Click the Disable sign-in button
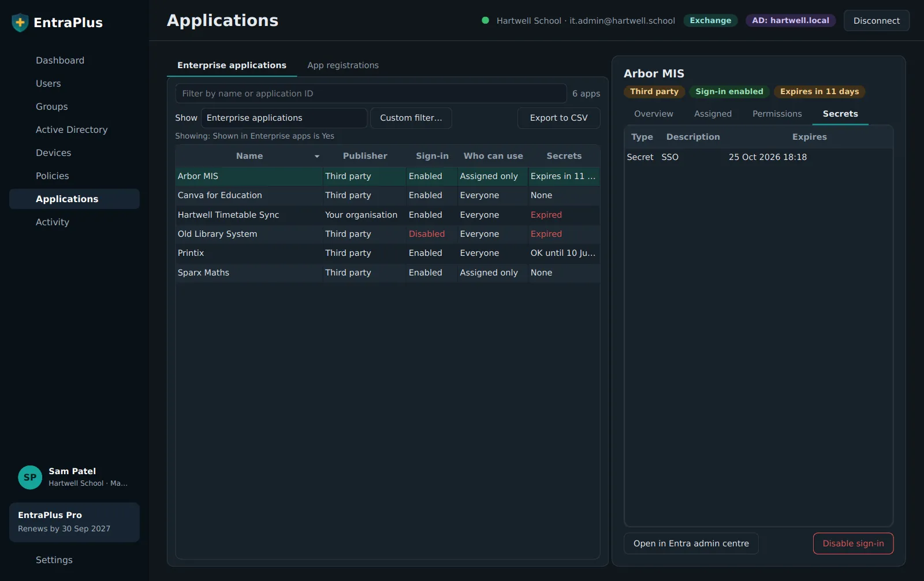Screen dimensions: 924x581 pyautogui.click(x=853, y=543)
